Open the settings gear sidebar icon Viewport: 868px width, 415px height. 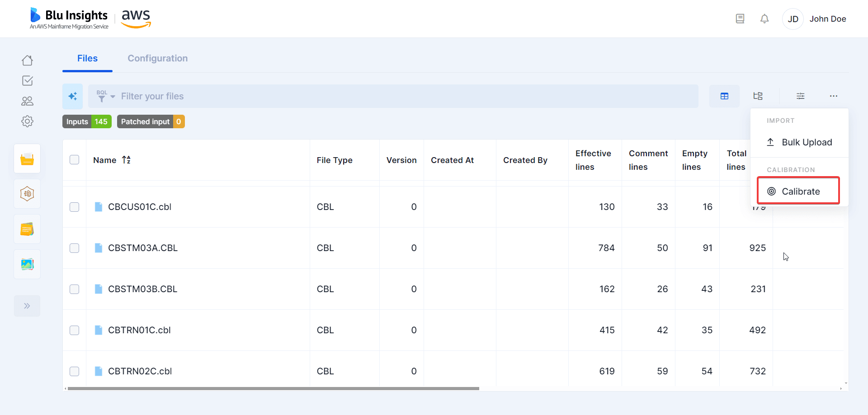point(27,121)
